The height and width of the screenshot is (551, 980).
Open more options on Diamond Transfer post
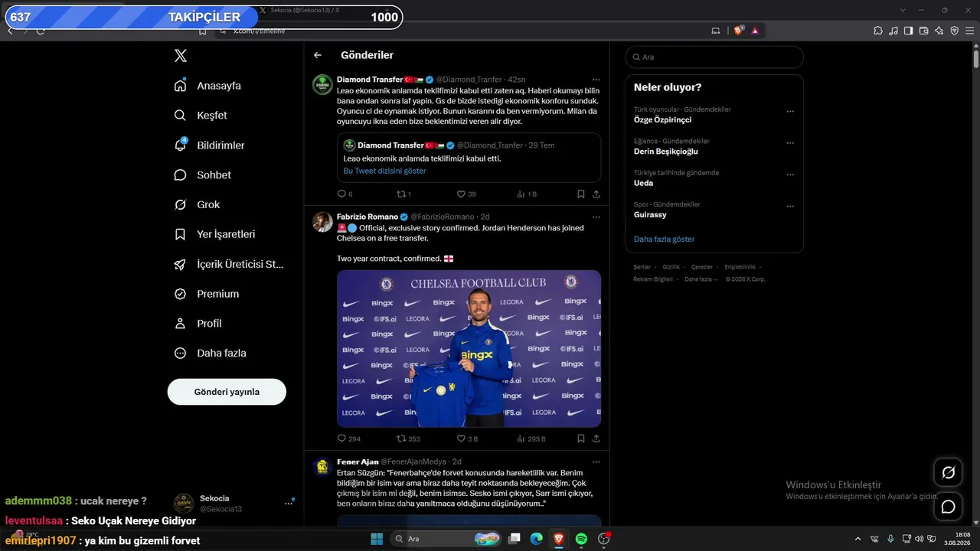click(596, 80)
